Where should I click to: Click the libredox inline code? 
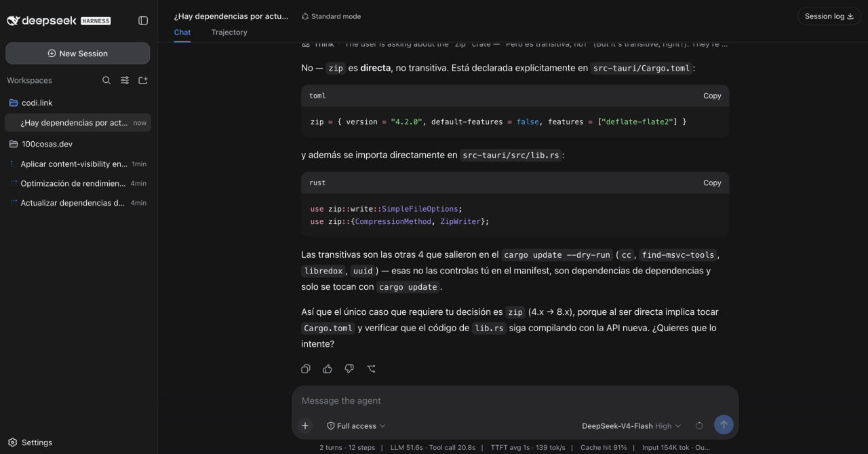(x=323, y=271)
